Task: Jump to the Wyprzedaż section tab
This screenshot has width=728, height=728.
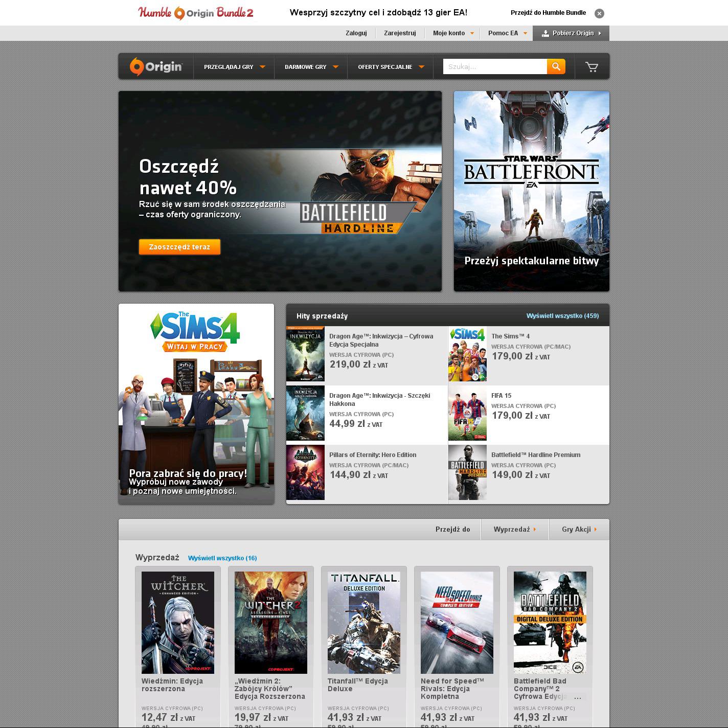Action: [x=514, y=530]
